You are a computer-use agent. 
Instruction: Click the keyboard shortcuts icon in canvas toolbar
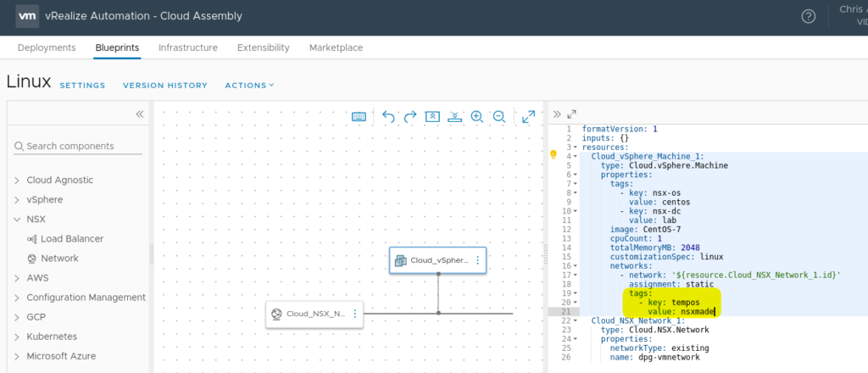pos(359,117)
